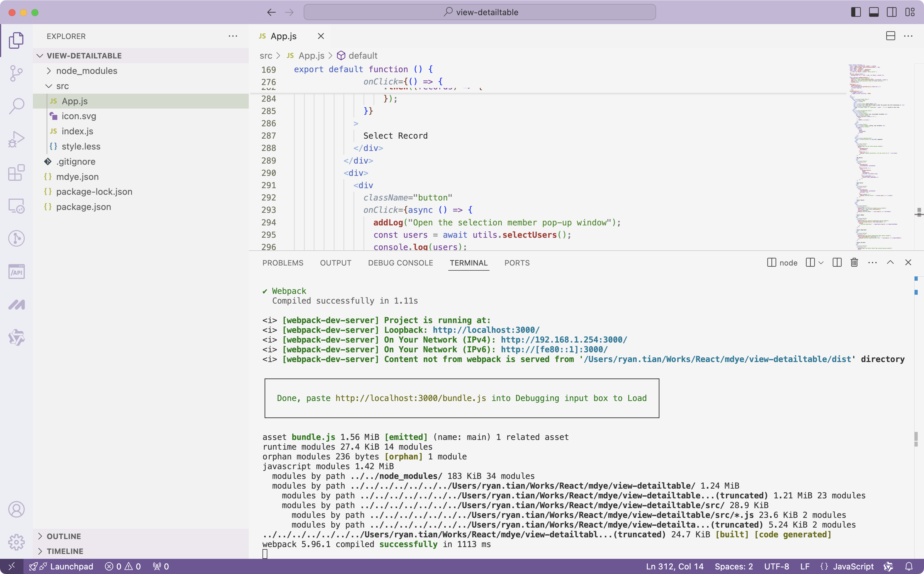Open mdye.json in explorer
The width and height of the screenshot is (924, 574).
point(141,177)
